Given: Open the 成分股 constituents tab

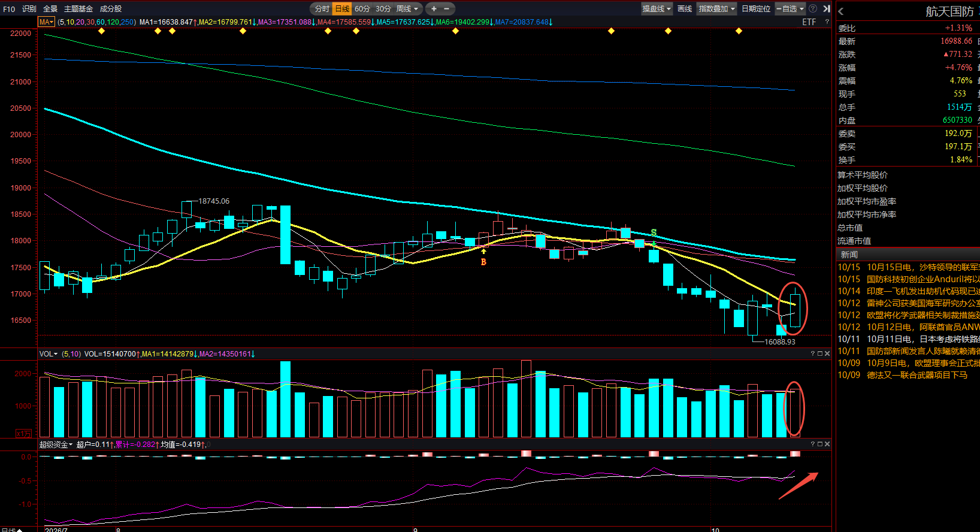Looking at the screenshot, I should [111, 8].
